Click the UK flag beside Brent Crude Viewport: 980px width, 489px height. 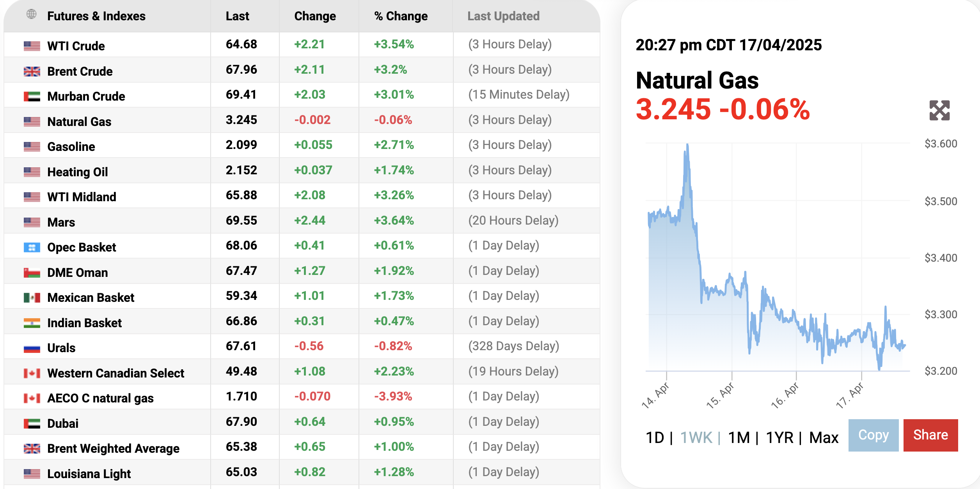click(32, 71)
